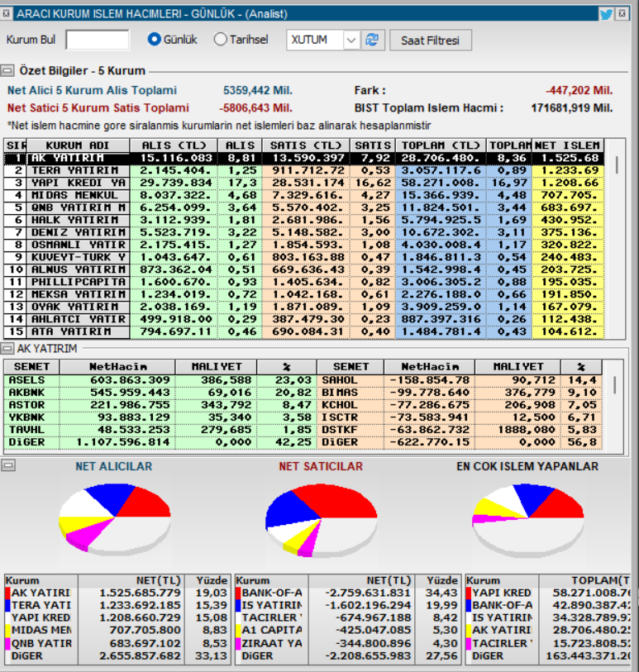Select the ATA YATIRIM row
This screenshot has height=672, width=639.
pyautogui.click(x=304, y=332)
